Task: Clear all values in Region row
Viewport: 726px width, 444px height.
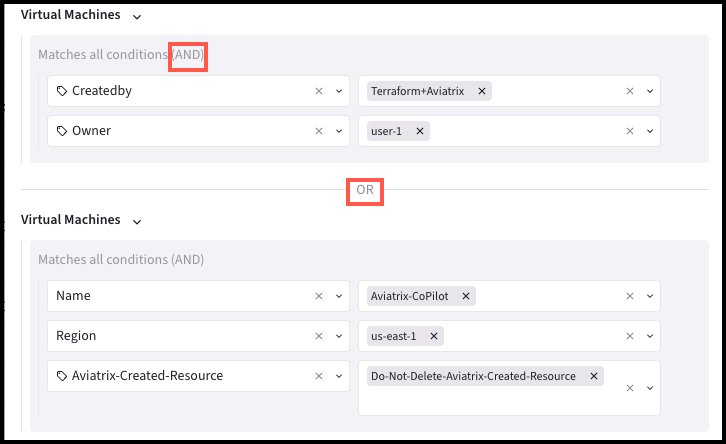Action: pos(630,336)
